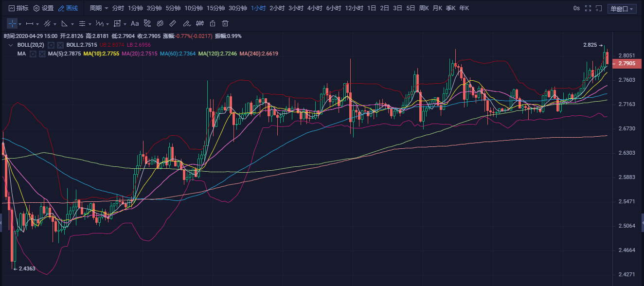This screenshot has width=644, height=286.
Task: Enter fullscreen chart mode
Action: (588, 8)
